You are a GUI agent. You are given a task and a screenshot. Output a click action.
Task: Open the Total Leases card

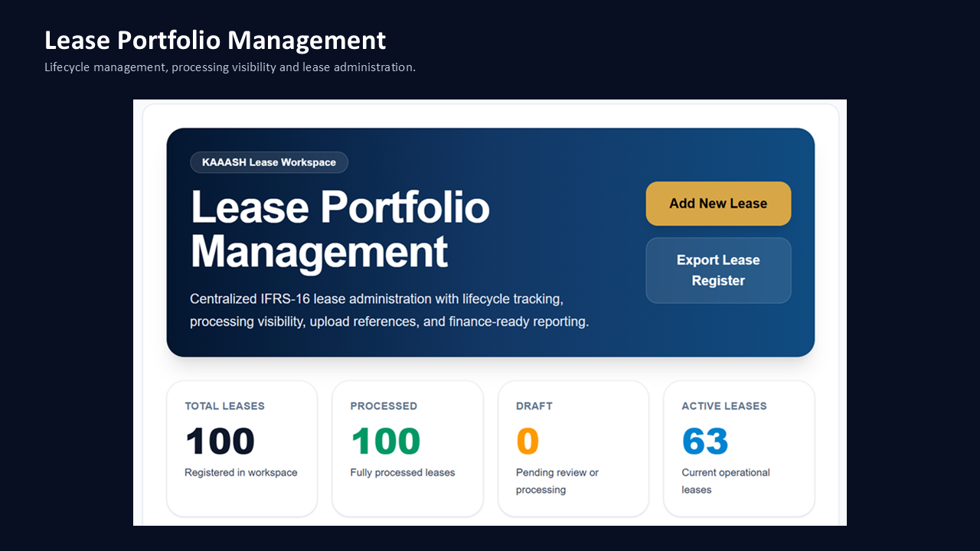pyautogui.click(x=242, y=448)
